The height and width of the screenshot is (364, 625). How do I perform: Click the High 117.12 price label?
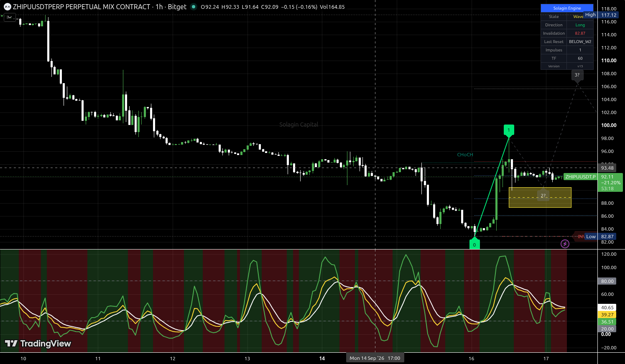coord(601,15)
